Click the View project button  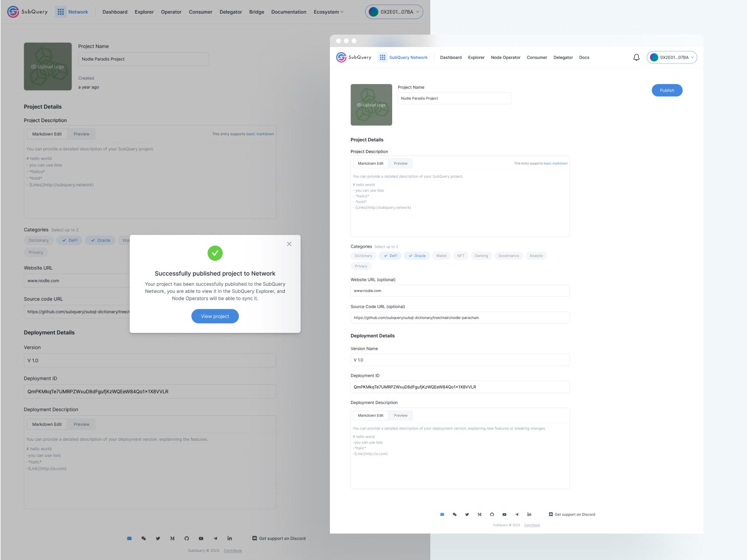[x=215, y=316]
